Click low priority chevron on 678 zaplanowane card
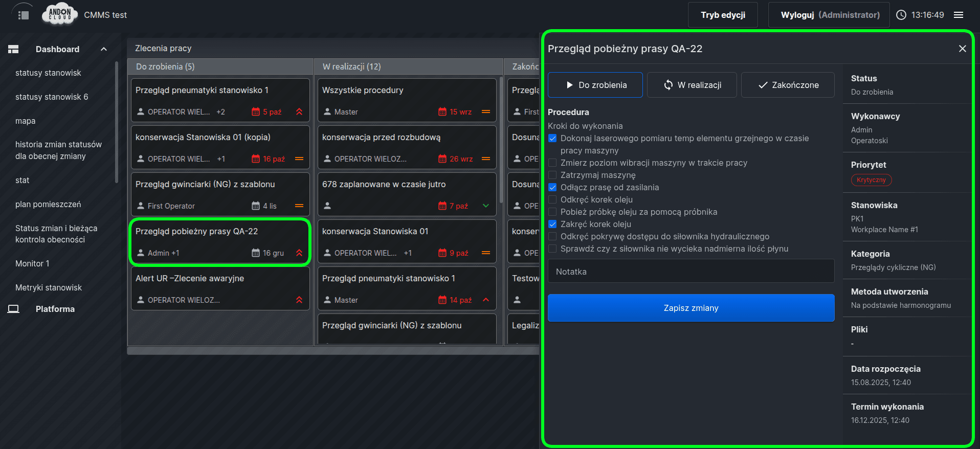Image resolution: width=980 pixels, height=449 pixels. [486, 206]
